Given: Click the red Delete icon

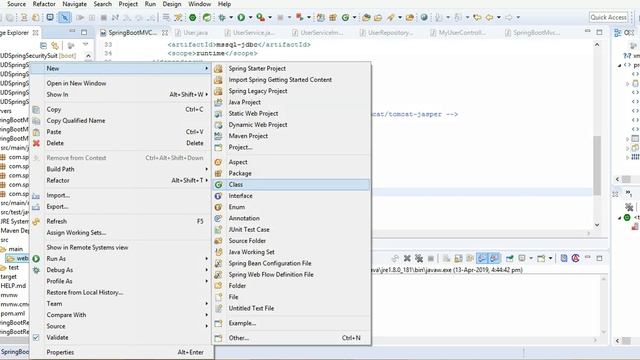Looking at the screenshot, I should coord(36,143).
